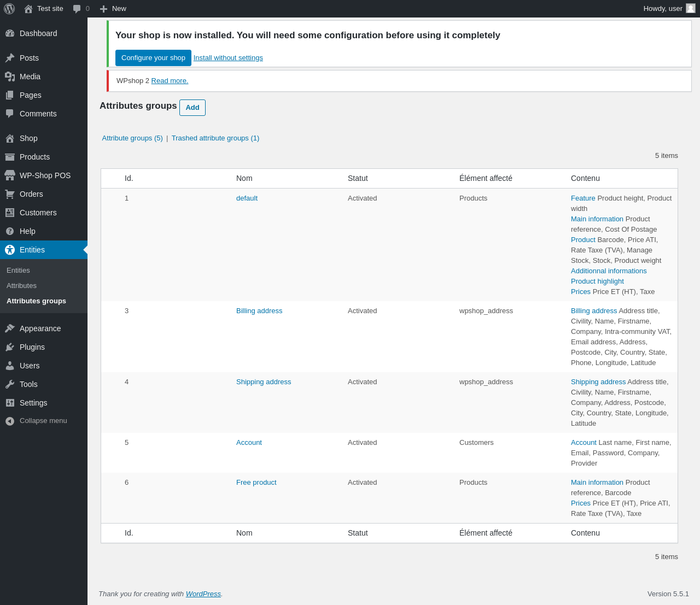
Task: Open the Shipping address group name link
Action: tap(264, 382)
